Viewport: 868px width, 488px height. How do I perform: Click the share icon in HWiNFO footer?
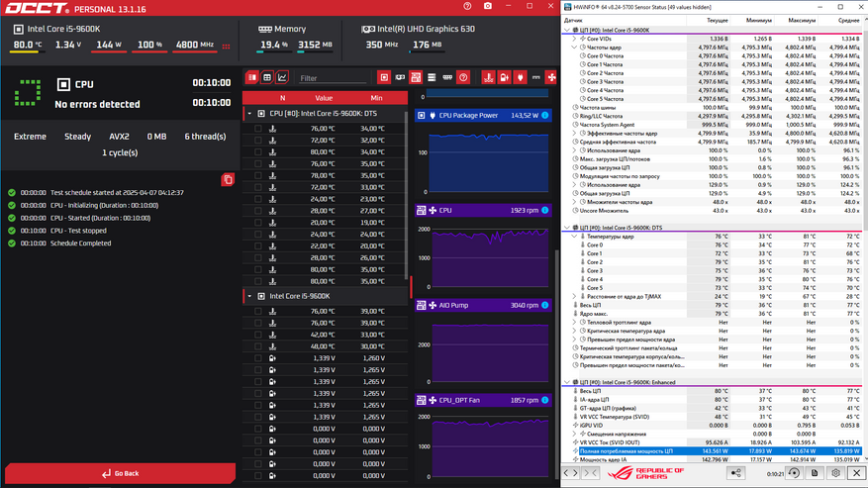(x=735, y=473)
